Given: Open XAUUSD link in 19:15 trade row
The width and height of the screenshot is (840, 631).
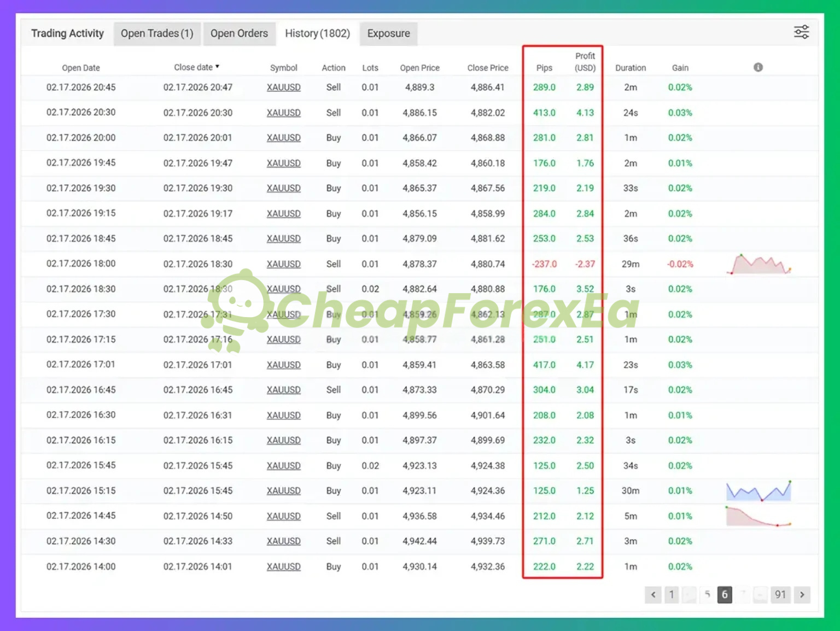Looking at the screenshot, I should point(283,213).
